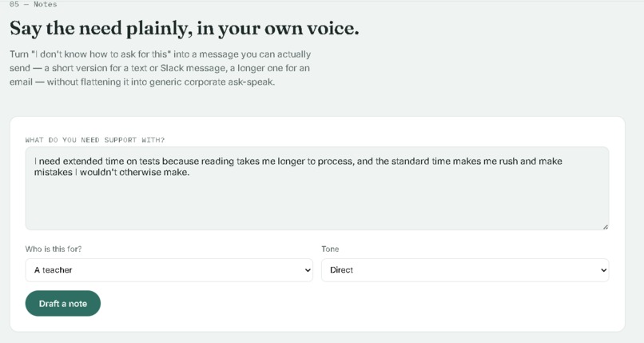The width and height of the screenshot is (644, 343).
Task: Click the intro paragraph about Slack message
Action: tap(160, 68)
